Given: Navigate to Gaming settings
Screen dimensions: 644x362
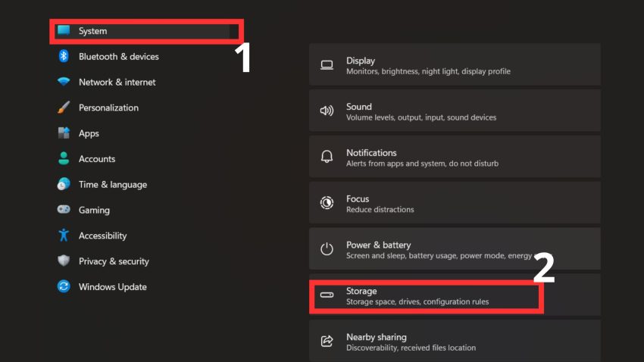Looking at the screenshot, I should 94,210.
